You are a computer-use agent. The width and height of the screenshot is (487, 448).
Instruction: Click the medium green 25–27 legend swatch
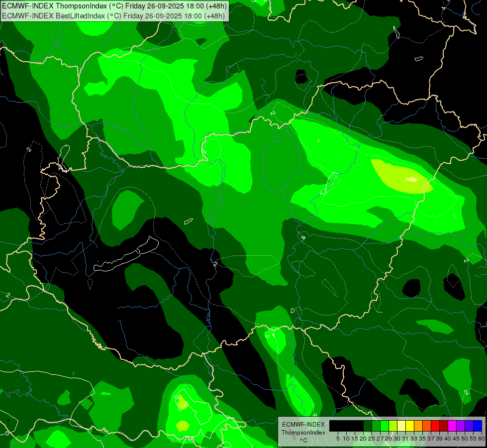point(376,426)
